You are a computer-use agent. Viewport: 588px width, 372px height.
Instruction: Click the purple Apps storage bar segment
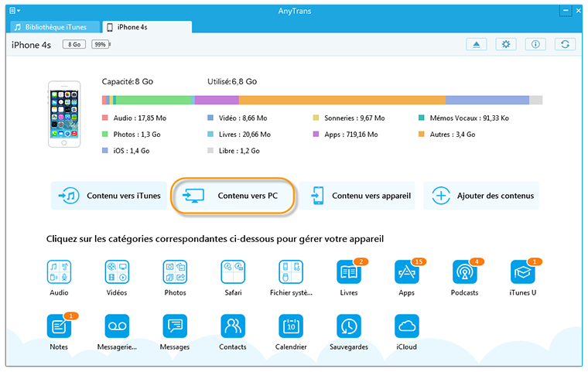[x=217, y=100]
